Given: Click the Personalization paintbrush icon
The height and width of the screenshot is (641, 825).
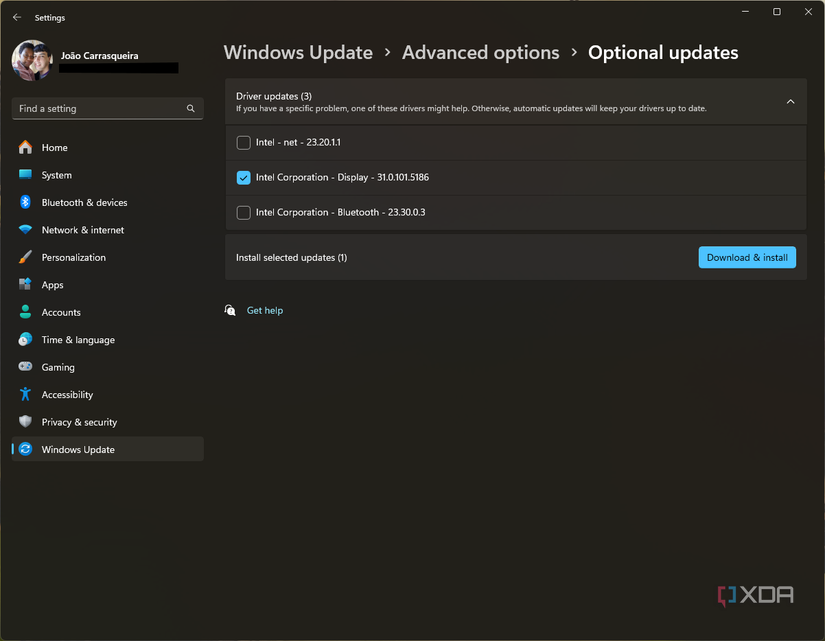Looking at the screenshot, I should coord(25,257).
